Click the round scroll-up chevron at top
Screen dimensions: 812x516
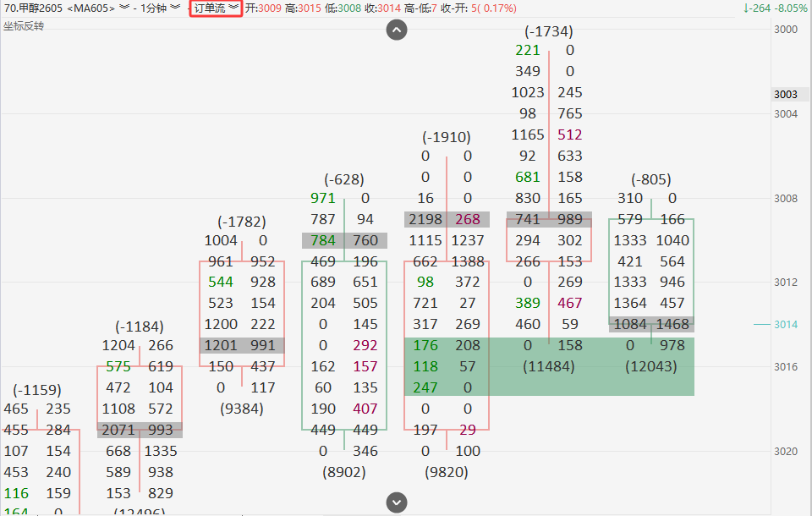(x=397, y=30)
